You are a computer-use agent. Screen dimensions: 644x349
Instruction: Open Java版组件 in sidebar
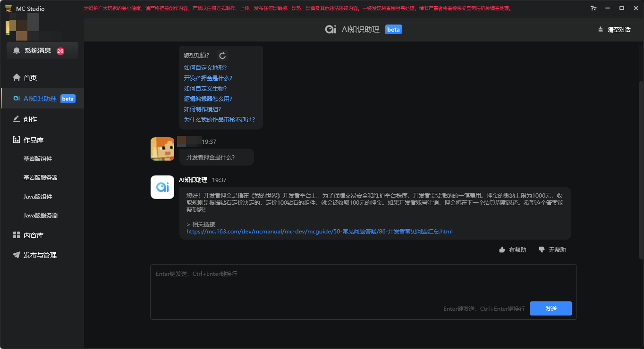pos(38,197)
